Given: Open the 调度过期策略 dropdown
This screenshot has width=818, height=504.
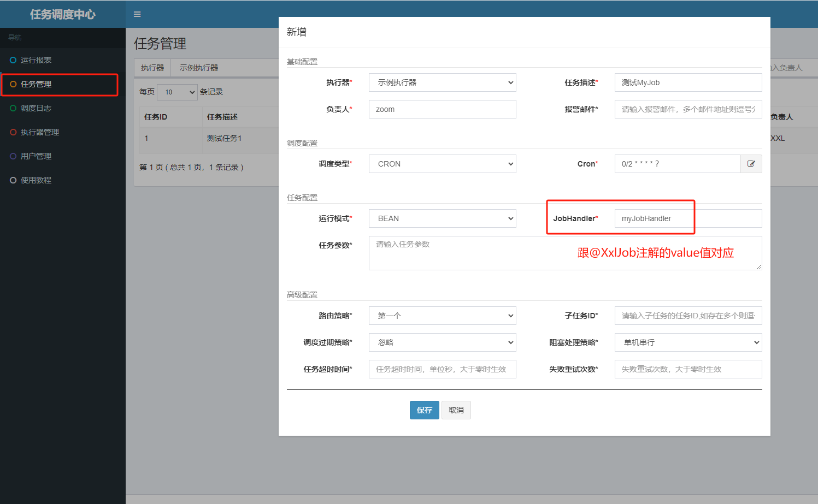Looking at the screenshot, I should point(443,342).
